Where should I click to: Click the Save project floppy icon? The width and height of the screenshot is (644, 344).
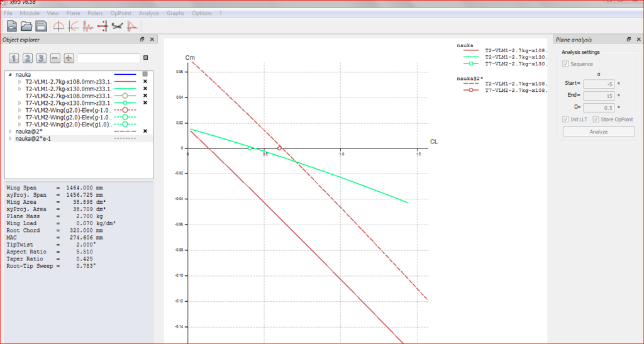(41, 26)
